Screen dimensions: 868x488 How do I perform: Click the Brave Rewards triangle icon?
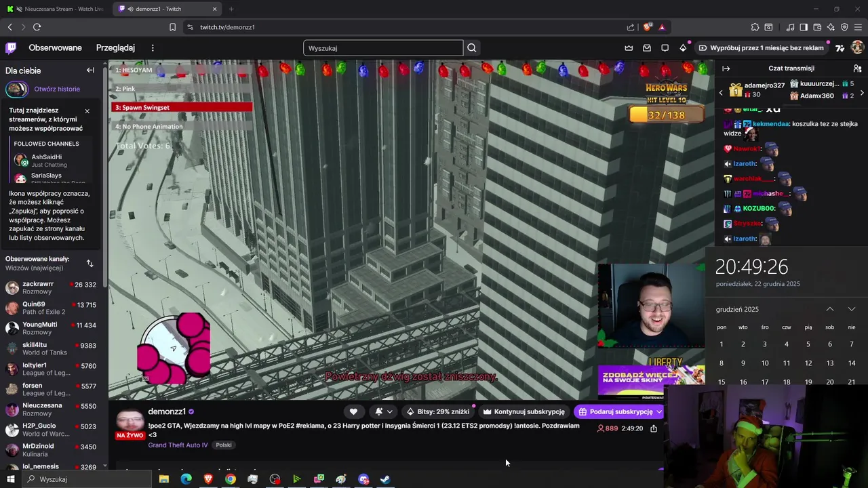(x=662, y=27)
